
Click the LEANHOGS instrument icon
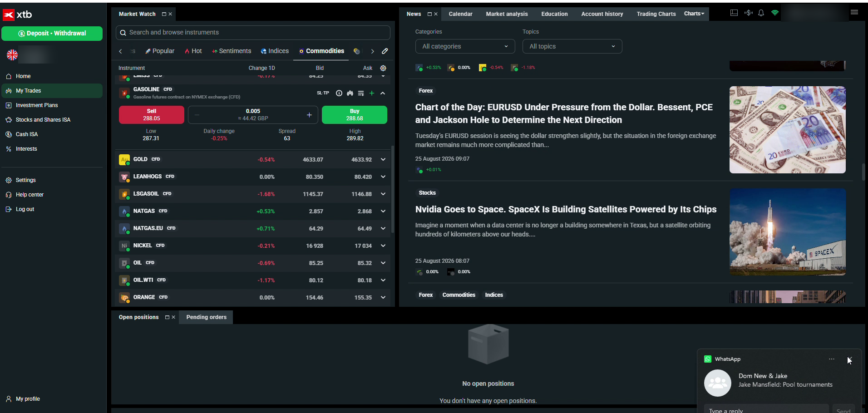point(124,177)
